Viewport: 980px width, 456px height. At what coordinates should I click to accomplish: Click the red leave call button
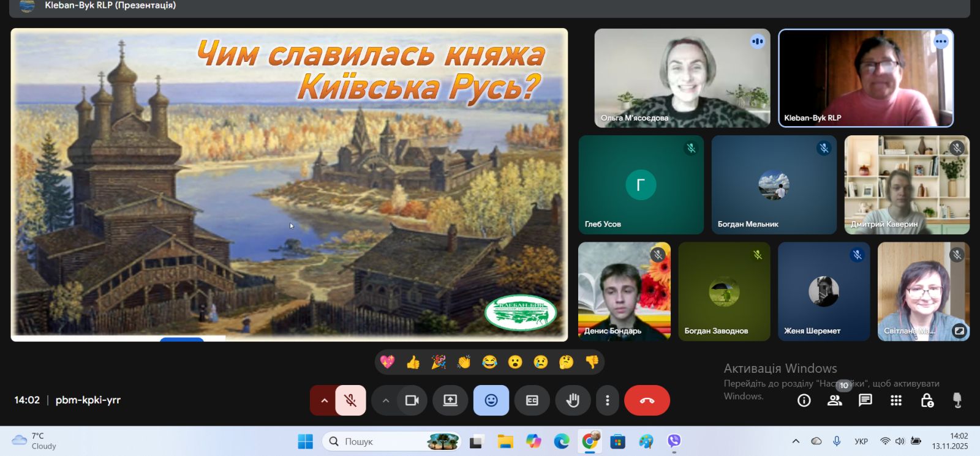click(x=647, y=400)
